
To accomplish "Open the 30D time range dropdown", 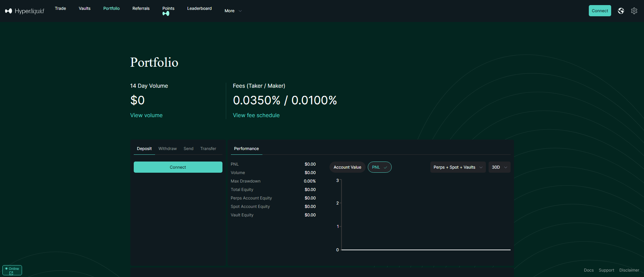I will tap(499, 167).
